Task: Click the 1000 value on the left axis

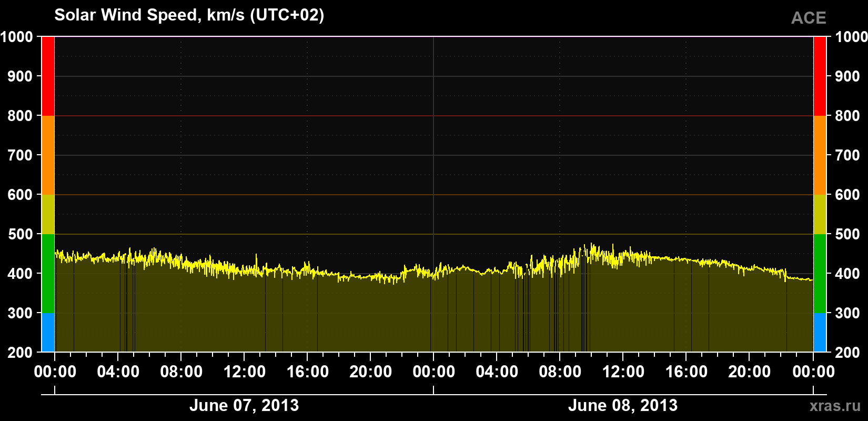Action: [x=17, y=37]
